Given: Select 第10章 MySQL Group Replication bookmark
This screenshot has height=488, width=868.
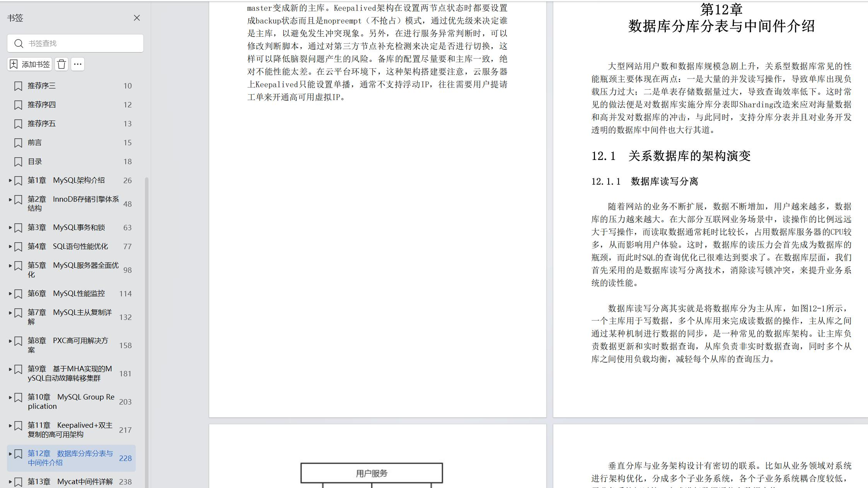Looking at the screenshot, I should tap(71, 401).
